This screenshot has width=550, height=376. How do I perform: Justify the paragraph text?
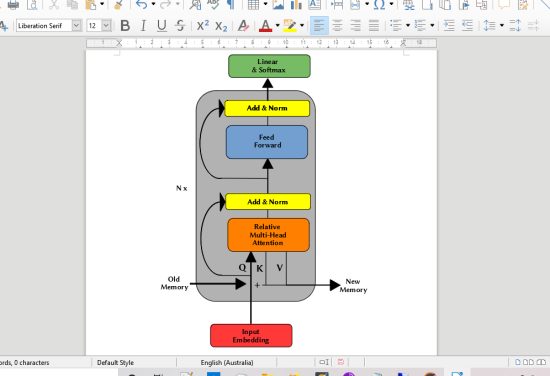coord(374,26)
